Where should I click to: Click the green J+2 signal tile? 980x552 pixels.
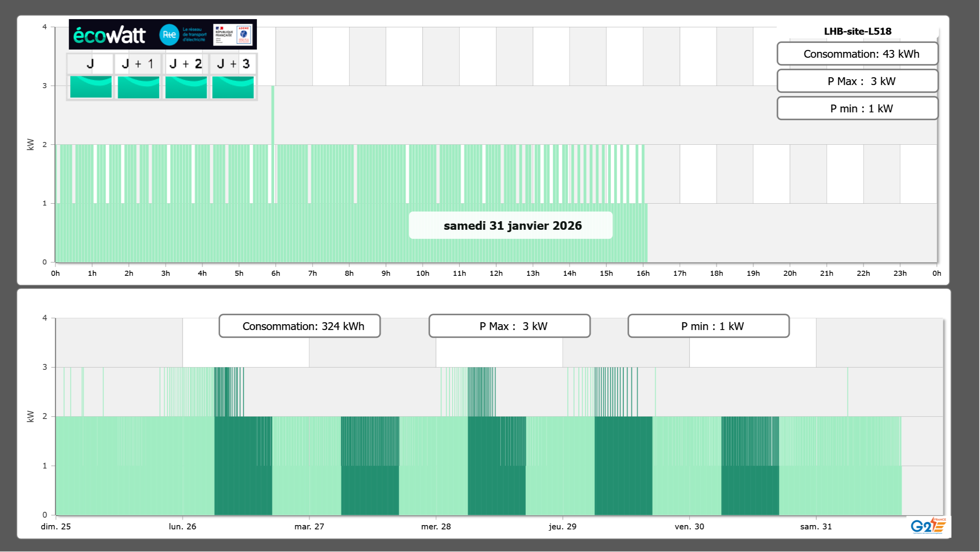coord(186,87)
